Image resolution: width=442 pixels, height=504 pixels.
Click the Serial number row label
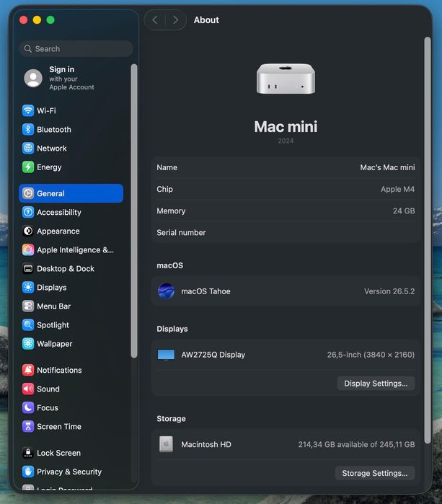pos(181,233)
